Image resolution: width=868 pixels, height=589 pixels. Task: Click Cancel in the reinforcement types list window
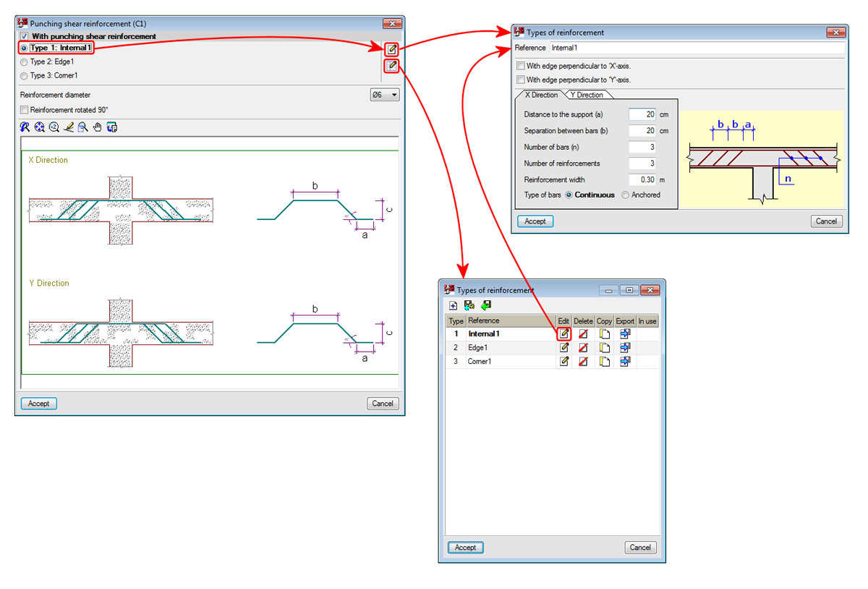coord(640,547)
